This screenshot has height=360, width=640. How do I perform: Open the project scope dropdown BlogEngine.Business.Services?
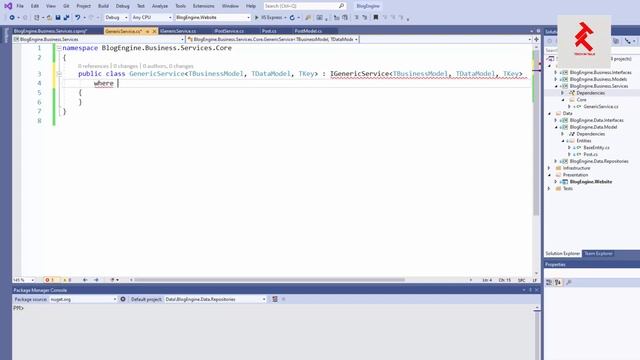(x=98, y=39)
